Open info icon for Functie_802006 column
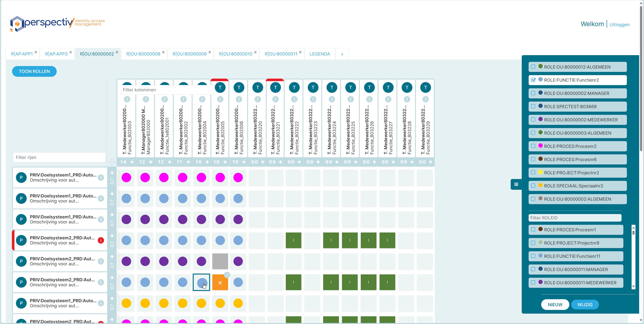644x324 pixels. (x=239, y=99)
